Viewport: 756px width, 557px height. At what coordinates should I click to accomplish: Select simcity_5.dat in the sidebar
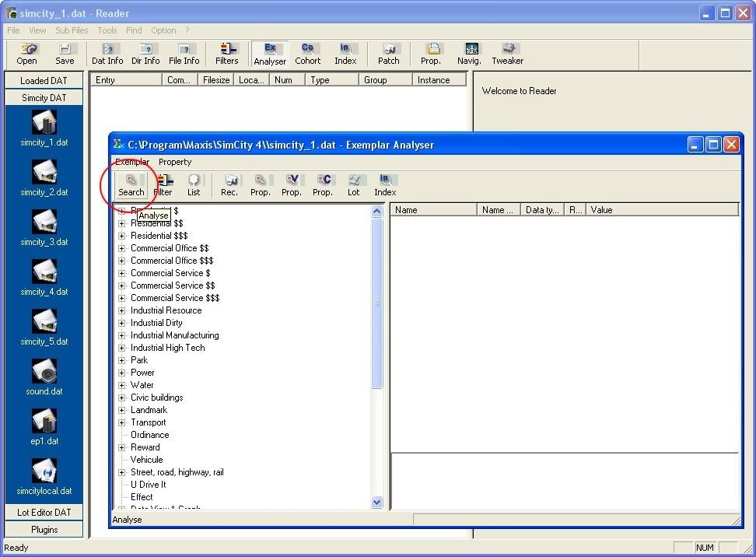click(44, 327)
